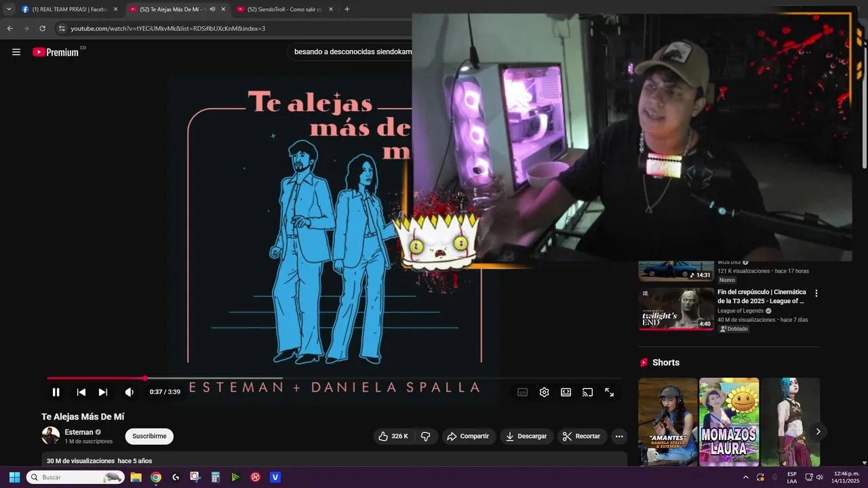Mute the tab via its speaker icon
Image resolution: width=868 pixels, height=488 pixels.
[212, 9]
